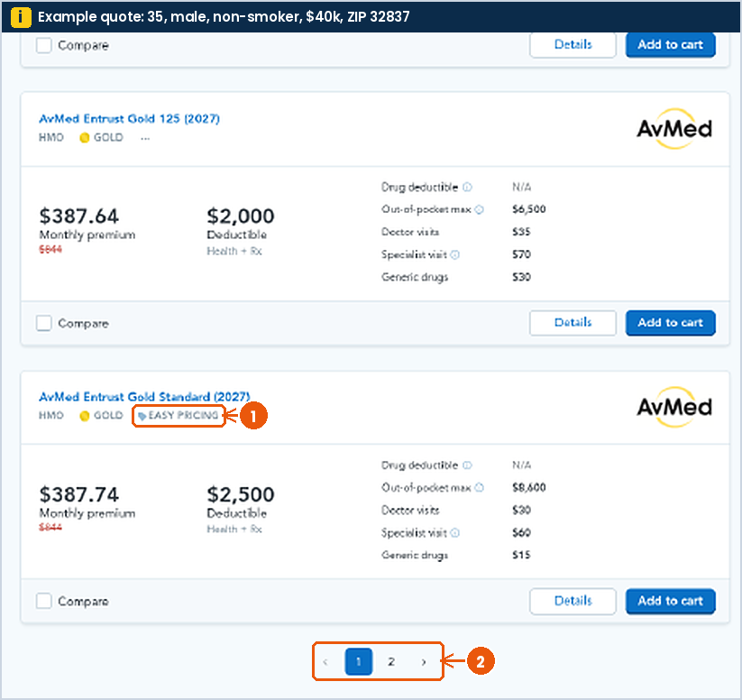Go to the previous page with the left chevron
Image resolution: width=742 pixels, height=700 pixels.
(325, 661)
